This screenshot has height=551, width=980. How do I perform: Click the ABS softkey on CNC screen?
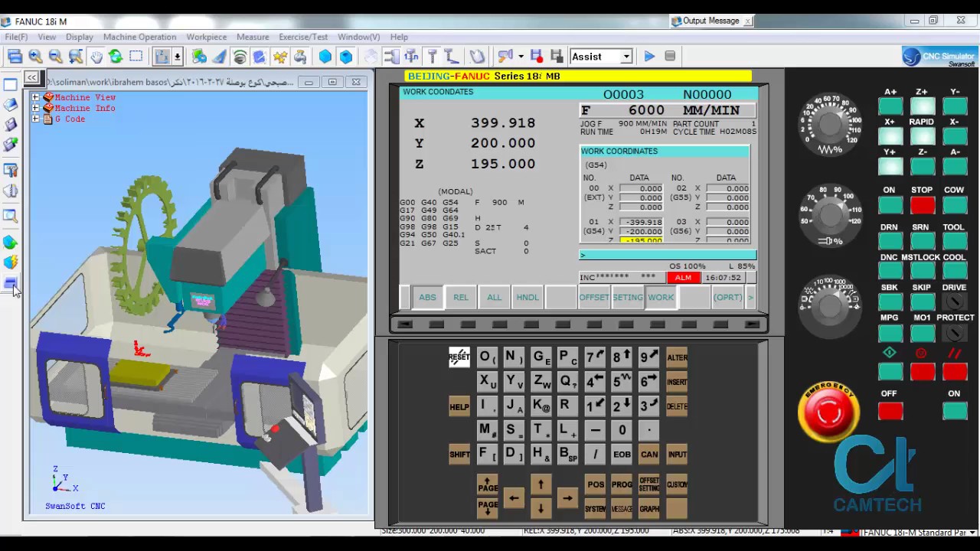[x=427, y=297]
